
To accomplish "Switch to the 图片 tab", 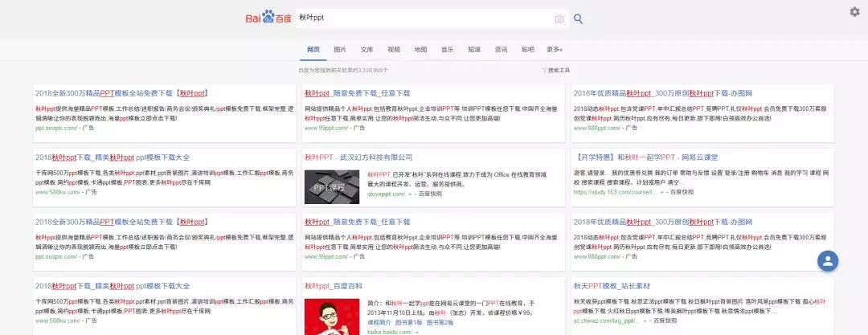I will click(x=340, y=49).
